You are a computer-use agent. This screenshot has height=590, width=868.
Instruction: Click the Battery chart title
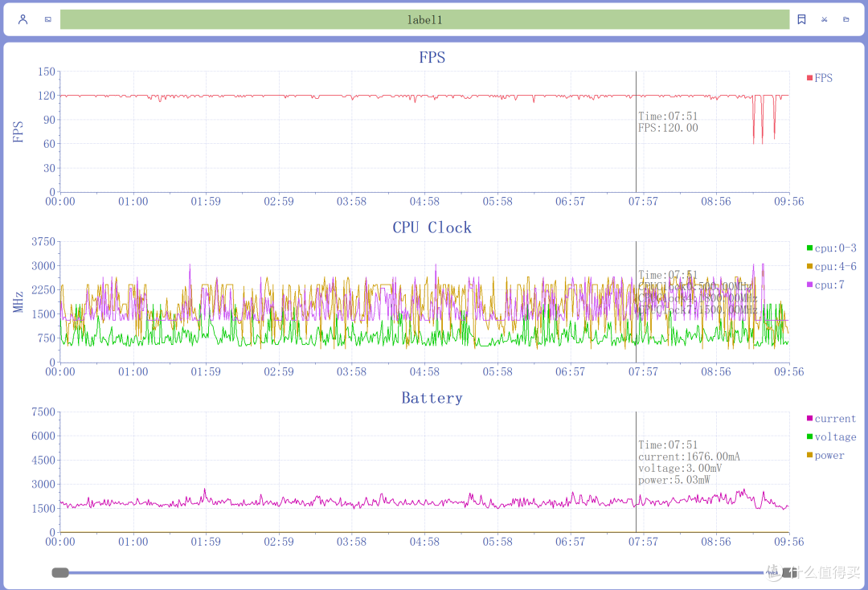pos(432,398)
